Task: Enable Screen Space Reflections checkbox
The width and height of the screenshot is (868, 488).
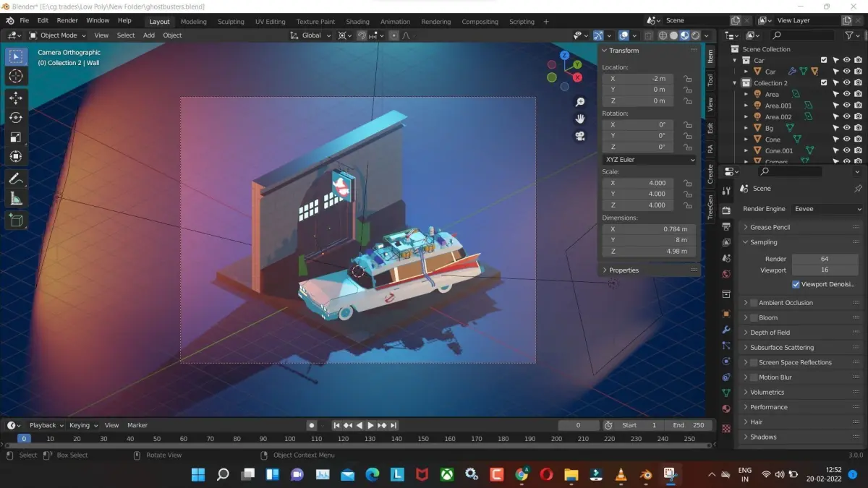Action: 754,363
